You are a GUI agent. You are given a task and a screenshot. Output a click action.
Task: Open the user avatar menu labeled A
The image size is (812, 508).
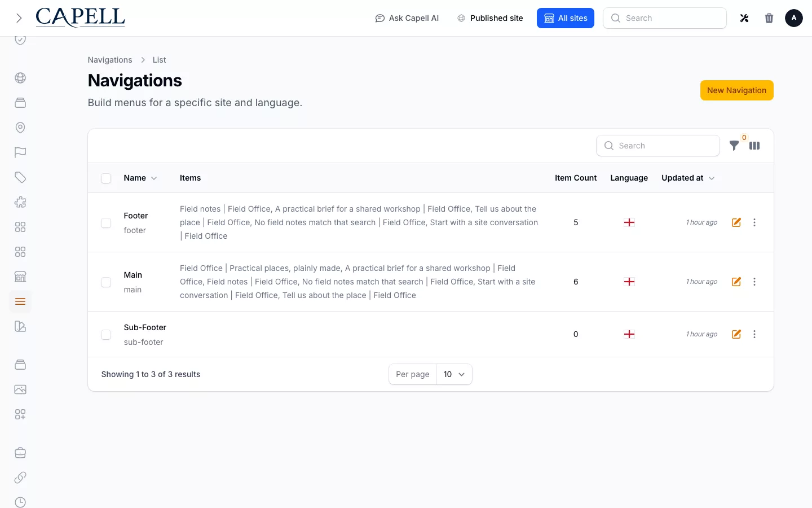[794, 18]
